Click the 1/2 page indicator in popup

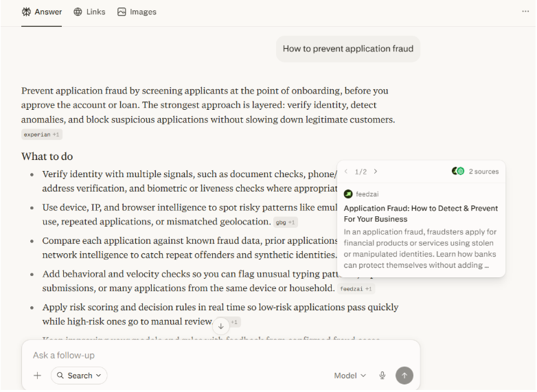[361, 172]
